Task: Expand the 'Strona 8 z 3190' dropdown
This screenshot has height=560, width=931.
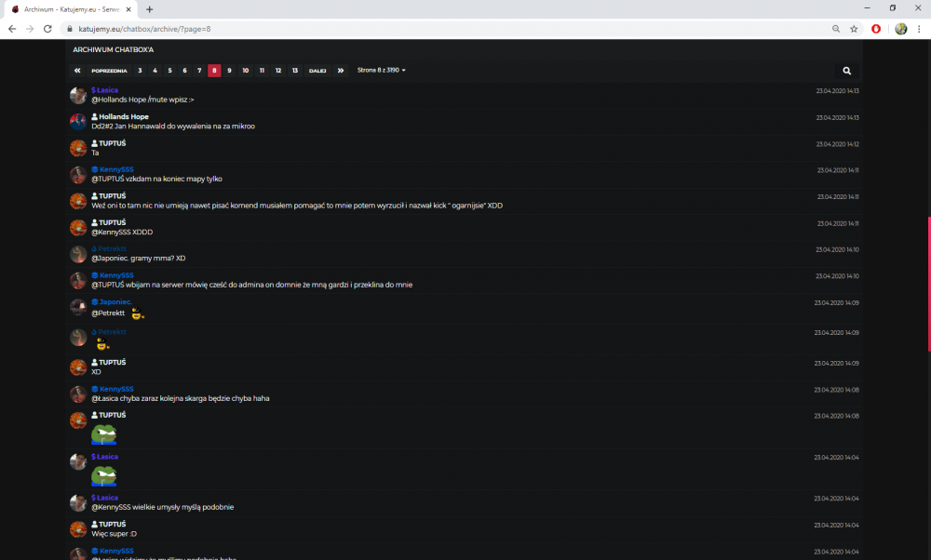Action: (x=381, y=70)
